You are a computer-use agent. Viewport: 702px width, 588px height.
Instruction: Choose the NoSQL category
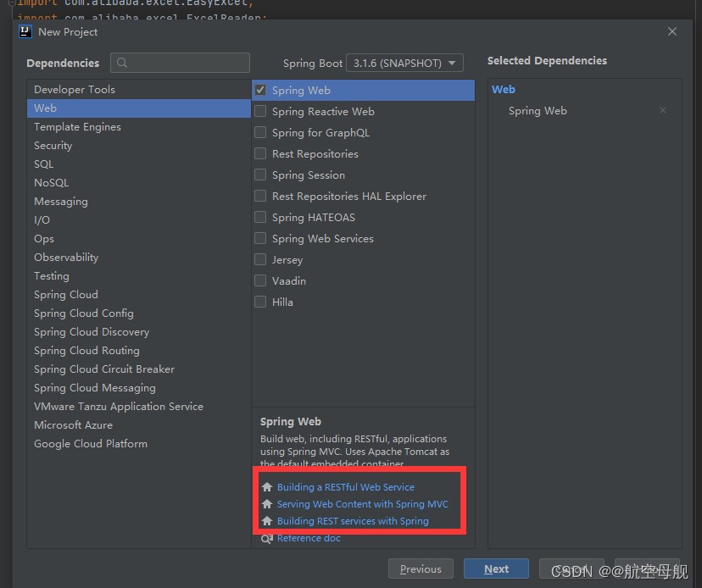139,182
